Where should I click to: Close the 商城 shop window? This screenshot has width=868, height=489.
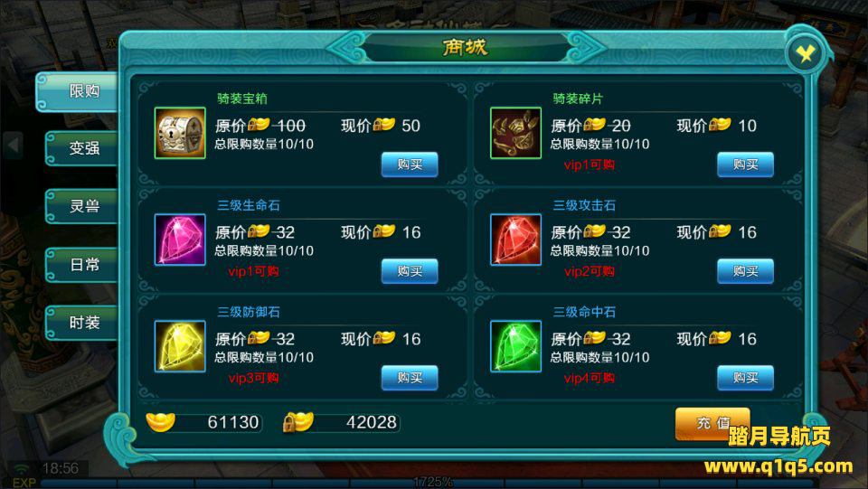pos(805,53)
